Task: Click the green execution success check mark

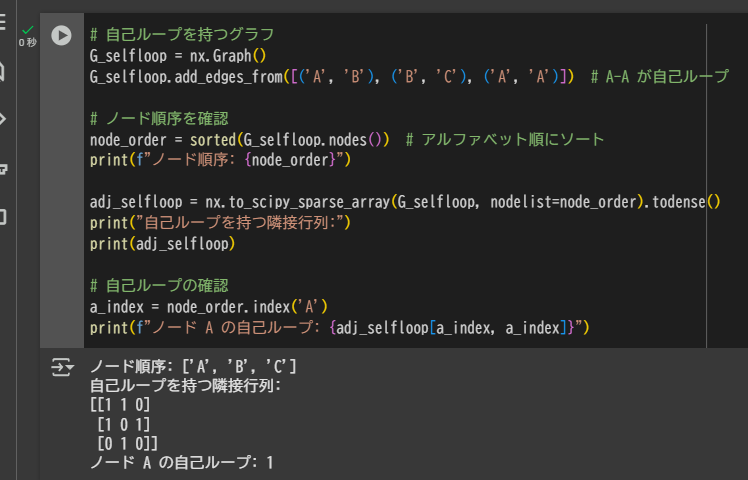Action: click(x=28, y=30)
